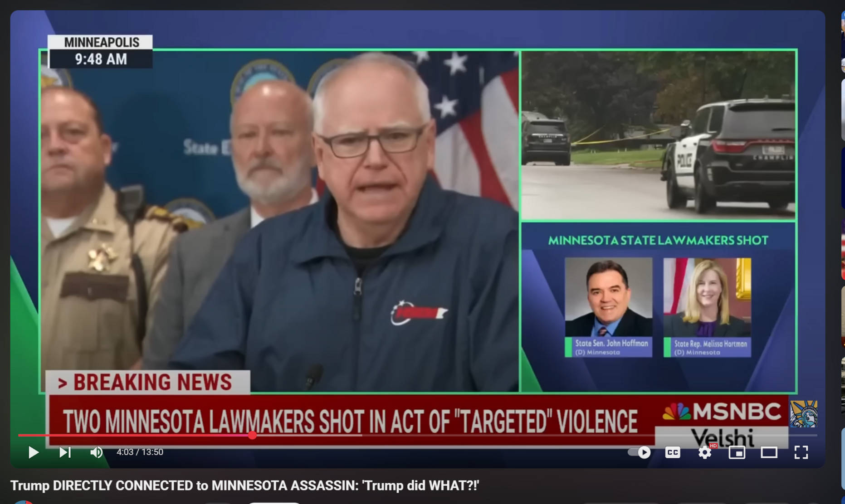Click the 4:03 / 13:50 time display
This screenshot has height=504, width=845.
point(140,452)
